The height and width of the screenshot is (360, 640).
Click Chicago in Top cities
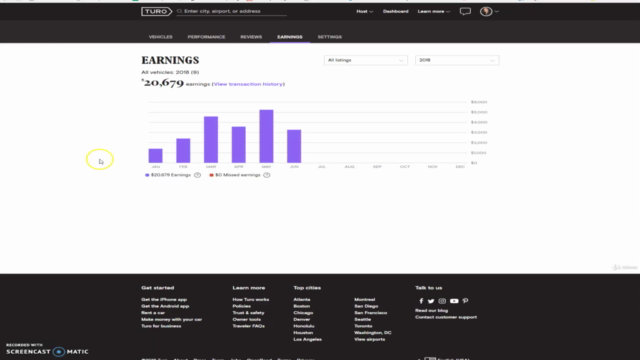pyautogui.click(x=303, y=313)
